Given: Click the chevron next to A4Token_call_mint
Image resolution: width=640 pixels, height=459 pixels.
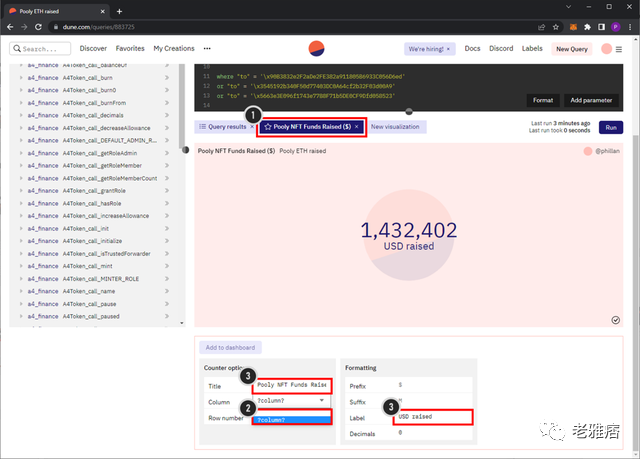Looking at the screenshot, I should coord(167,266).
